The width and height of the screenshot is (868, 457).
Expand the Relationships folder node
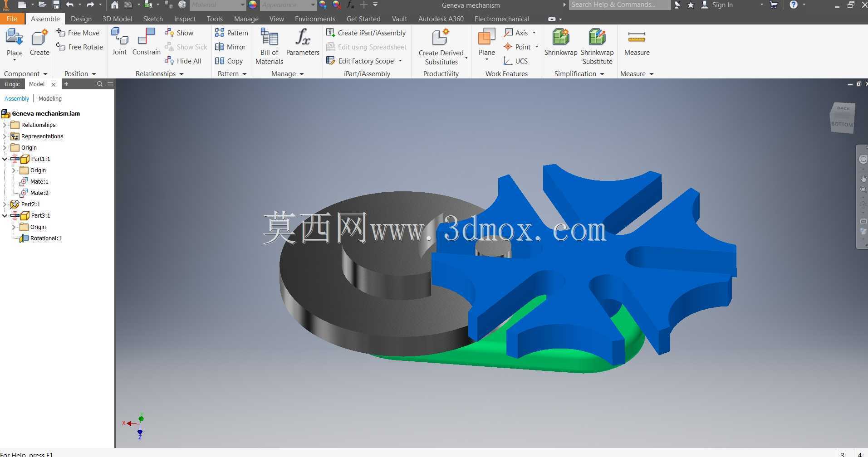coord(5,125)
